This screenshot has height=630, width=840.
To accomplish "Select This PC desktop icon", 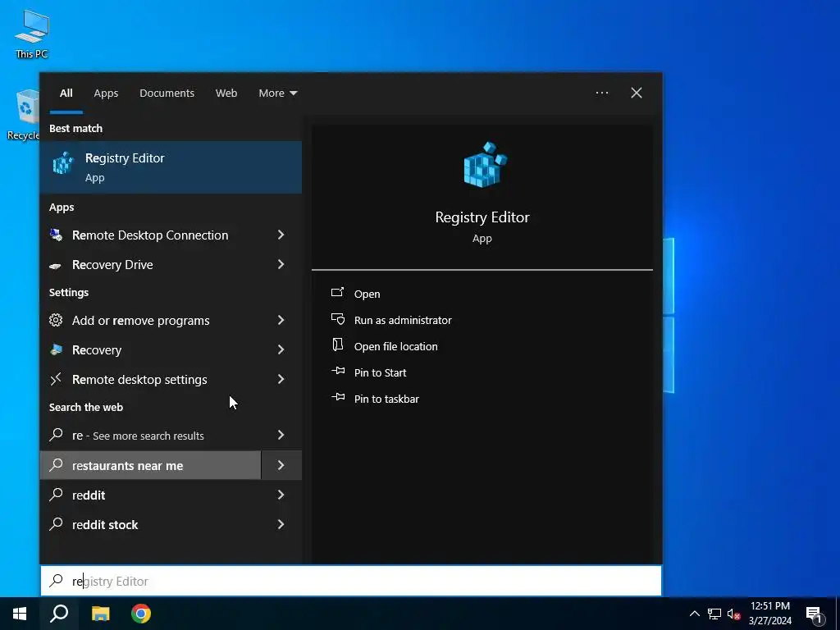I will coord(32,34).
